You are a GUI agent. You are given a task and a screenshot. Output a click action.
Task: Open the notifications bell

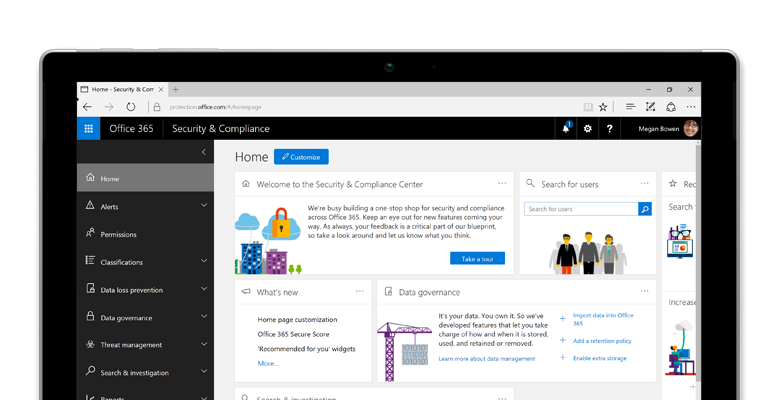(x=566, y=128)
